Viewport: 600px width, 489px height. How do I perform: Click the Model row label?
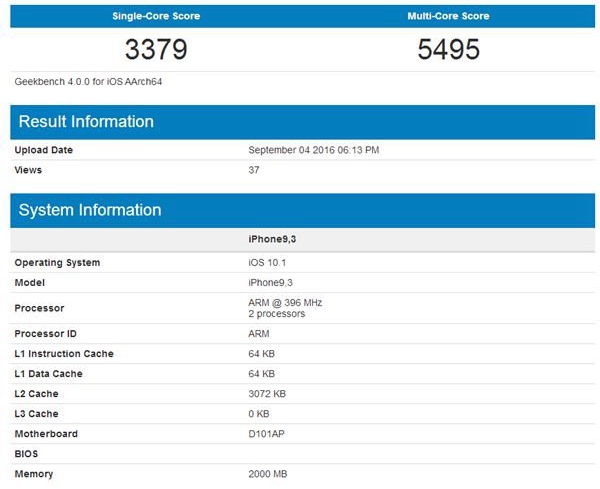click(x=30, y=283)
